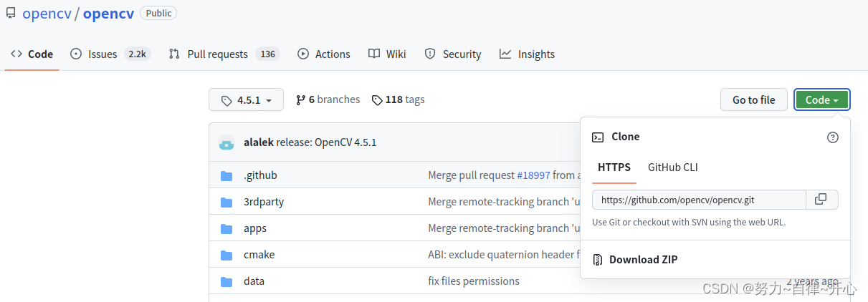This screenshot has height=302, width=868.
Task: Select the HTTPS clone tab
Action: coord(614,167)
